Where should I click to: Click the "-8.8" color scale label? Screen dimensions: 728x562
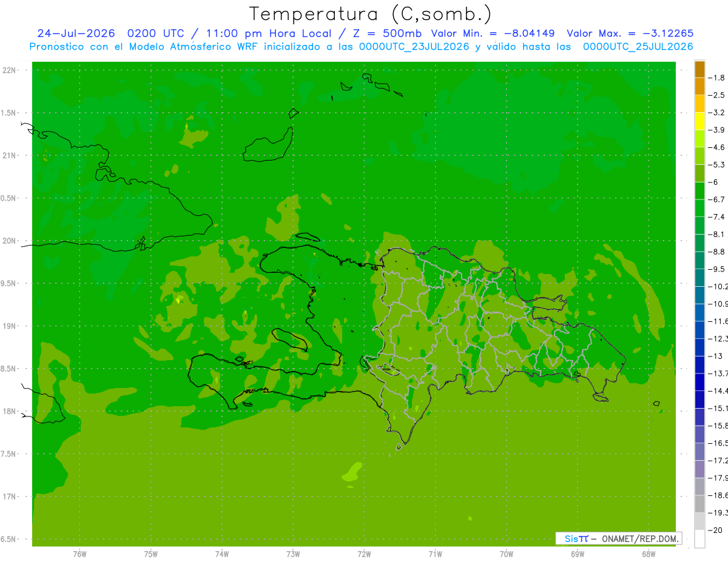pos(716,252)
